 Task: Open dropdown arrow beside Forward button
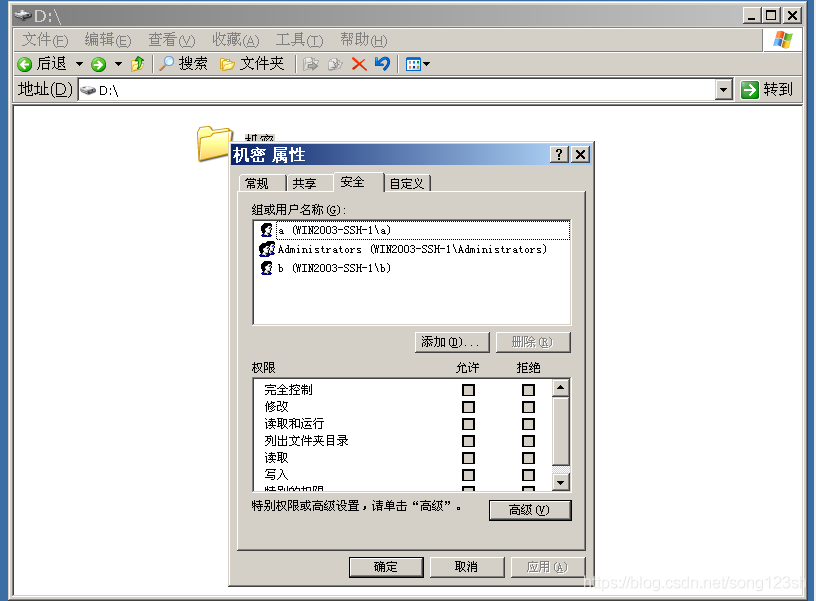tap(119, 64)
